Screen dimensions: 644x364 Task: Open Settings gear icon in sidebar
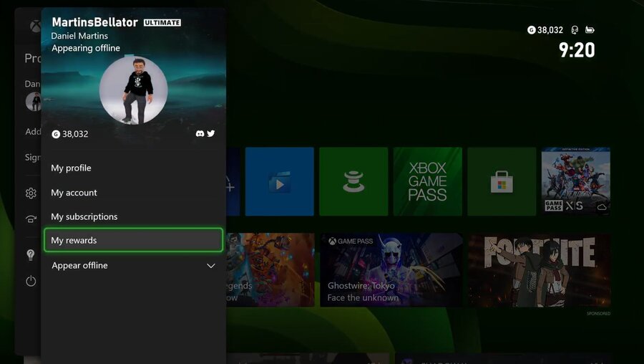click(x=31, y=193)
